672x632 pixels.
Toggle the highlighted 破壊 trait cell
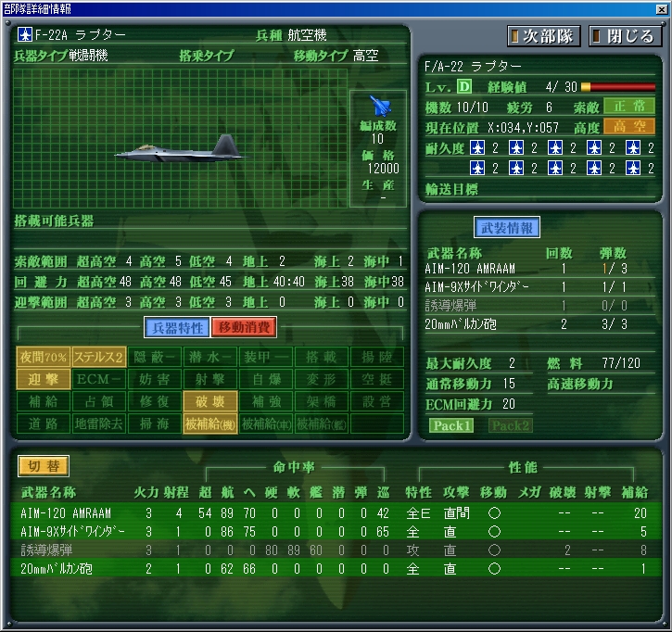coord(210,402)
